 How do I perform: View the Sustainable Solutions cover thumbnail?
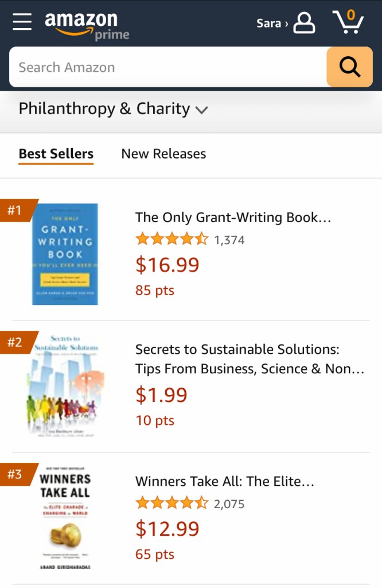pyautogui.click(x=65, y=386)
